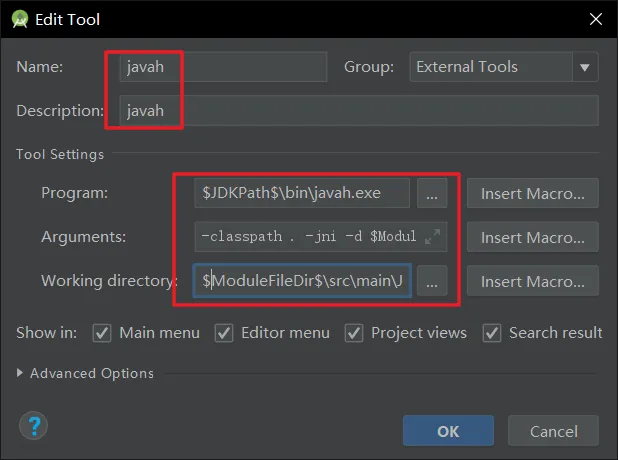Toggle the Main menu checkbox
The width and height of the screenshot is (618, 460).
click(x=101, y=333)
